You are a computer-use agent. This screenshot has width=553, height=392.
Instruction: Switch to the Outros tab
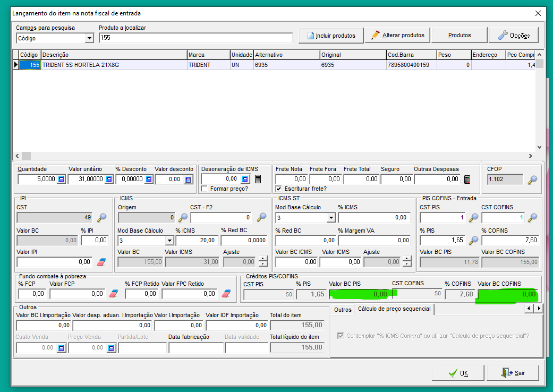pyautogui.click(x=343, y=309)
